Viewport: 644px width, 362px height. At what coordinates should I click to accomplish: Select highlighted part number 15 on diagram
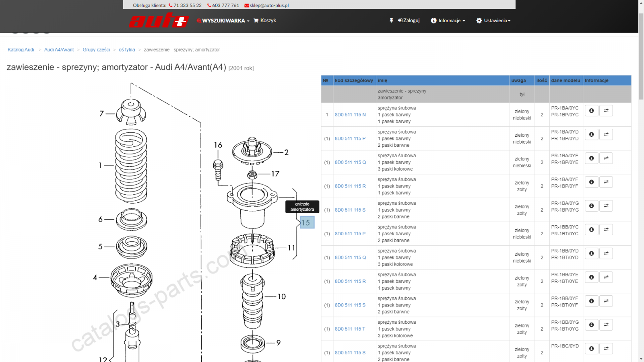click(307, 222)
